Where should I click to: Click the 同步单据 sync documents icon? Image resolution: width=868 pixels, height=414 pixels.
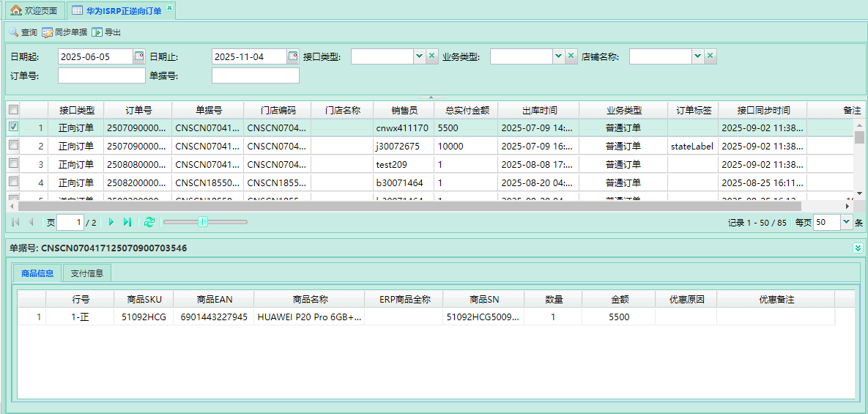[x=48, y=32]
